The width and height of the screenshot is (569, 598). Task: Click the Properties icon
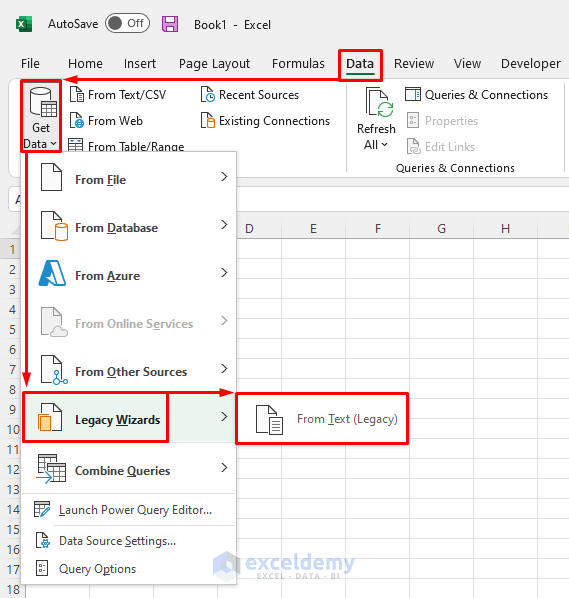tap(413, 120)
